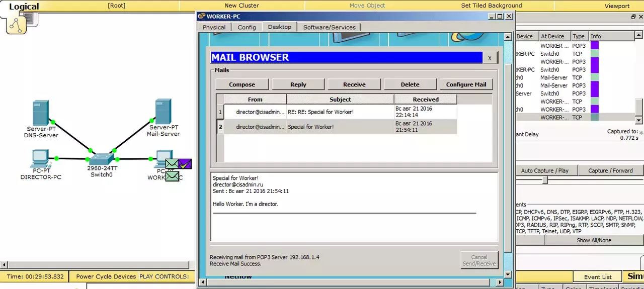644x289 pixels.
Task: Click New Cluster in top bar
Action: [242, 6]
